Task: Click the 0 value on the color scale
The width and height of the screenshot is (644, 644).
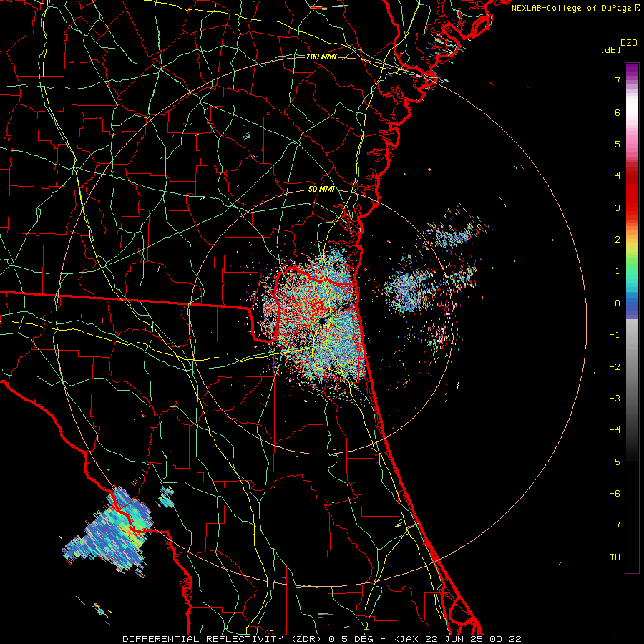Action: pos(618,303)
